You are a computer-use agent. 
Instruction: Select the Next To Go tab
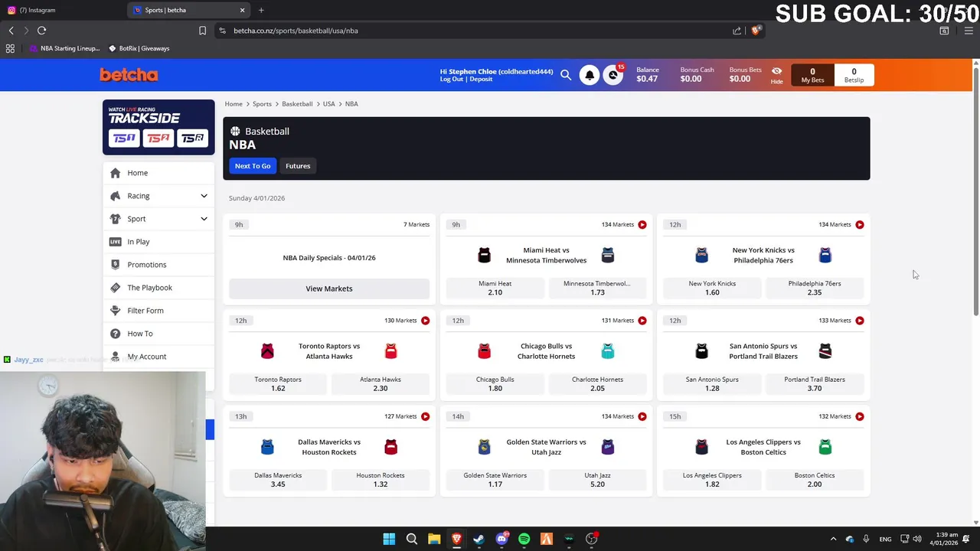coord(253,166)
